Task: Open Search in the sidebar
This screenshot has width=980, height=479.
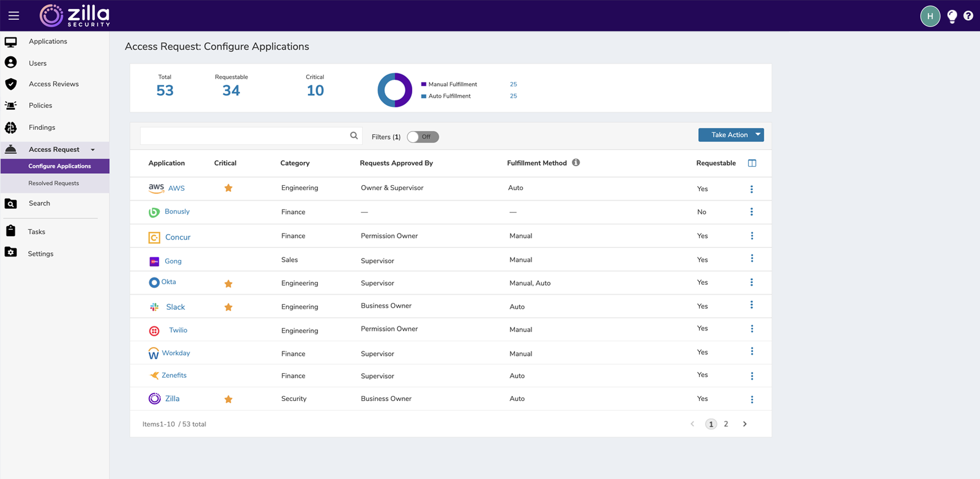Action: coord(39,203)
